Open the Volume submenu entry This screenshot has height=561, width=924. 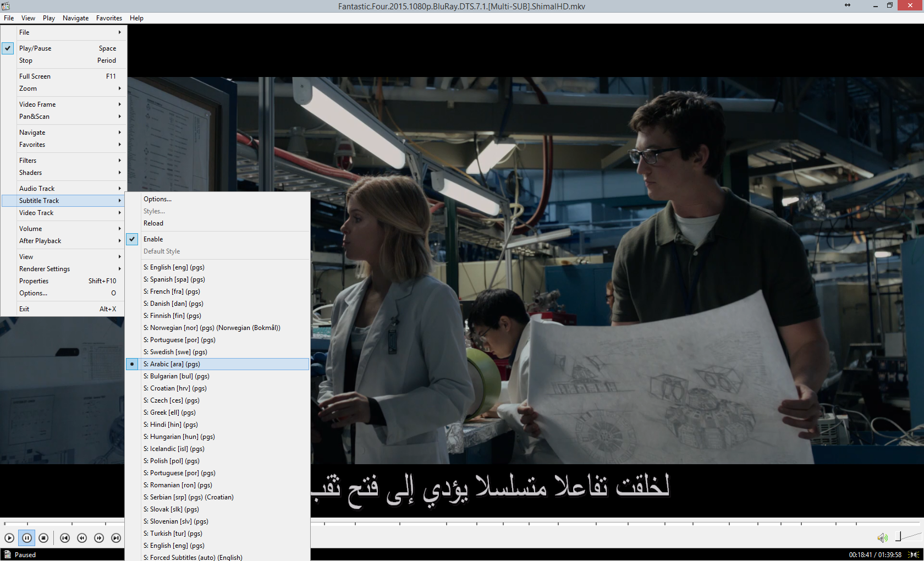click(x=64, y=229)
